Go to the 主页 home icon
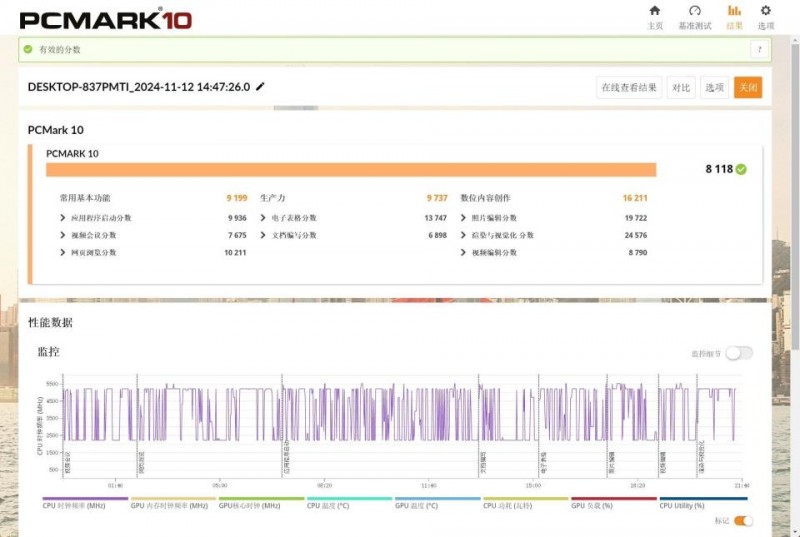The width and height of the screenshot is (800, 537). click(x=654, y=11)
